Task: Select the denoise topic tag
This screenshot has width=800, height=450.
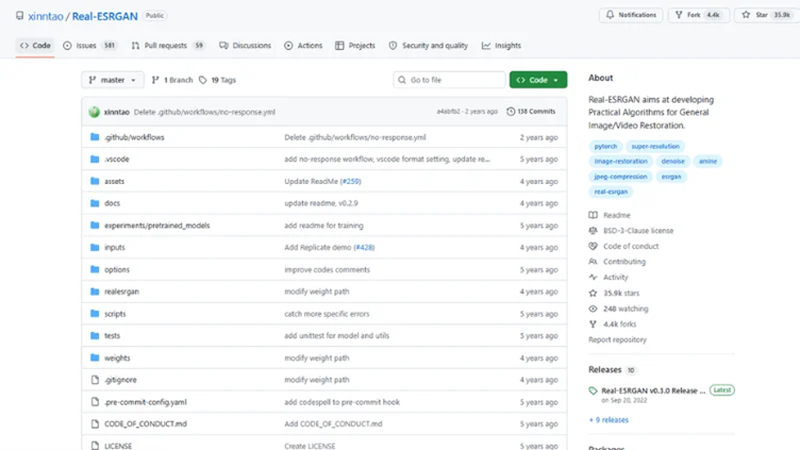Action: click(x=673, y=161)
